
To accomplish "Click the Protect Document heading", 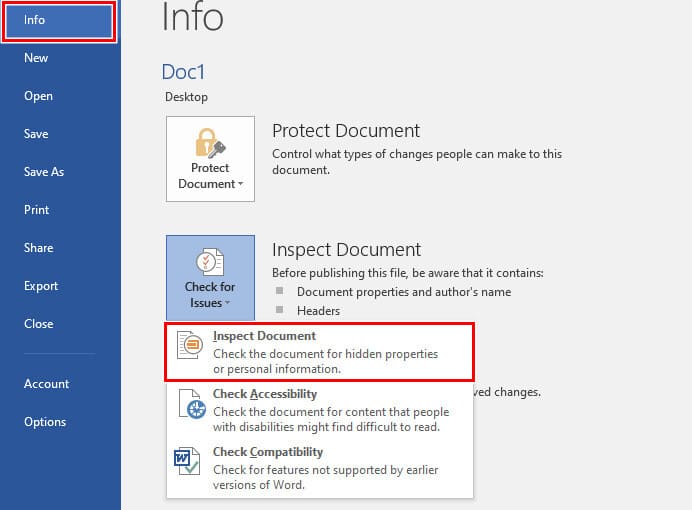I will (346, 131).
